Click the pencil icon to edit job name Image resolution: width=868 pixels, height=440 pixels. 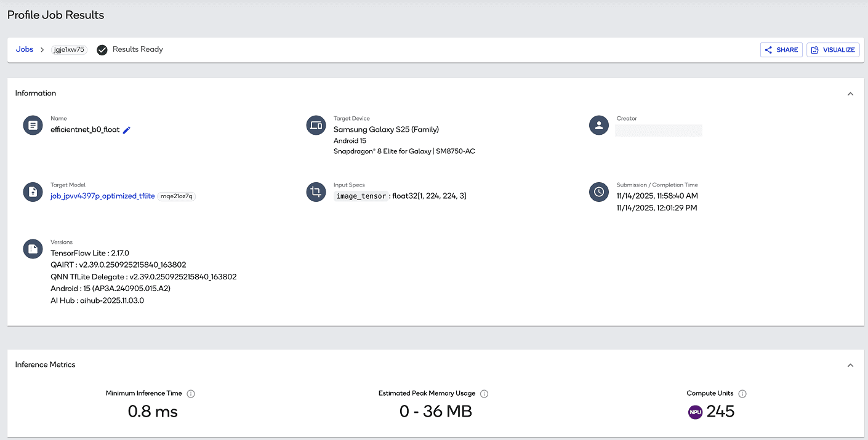click(126, 130)
